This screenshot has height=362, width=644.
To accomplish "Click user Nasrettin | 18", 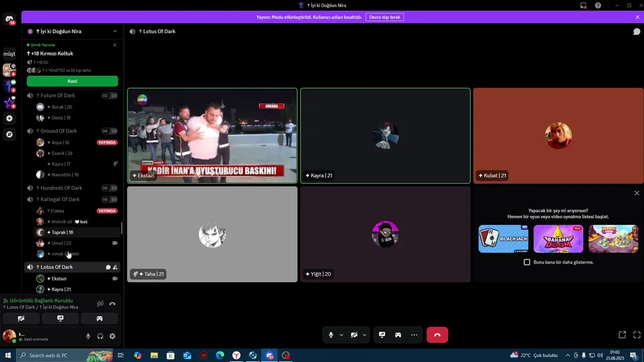I will (77, 175).
